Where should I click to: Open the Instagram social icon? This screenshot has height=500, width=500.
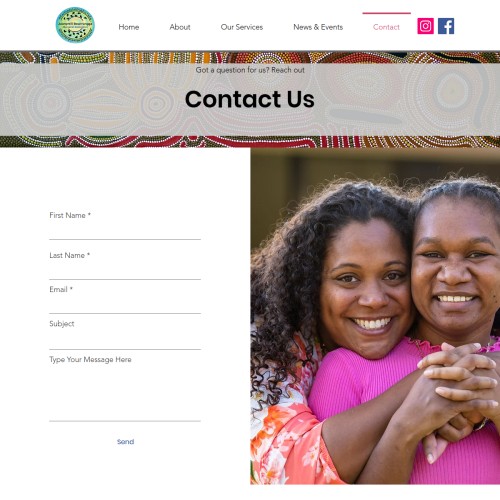(425, 26)
